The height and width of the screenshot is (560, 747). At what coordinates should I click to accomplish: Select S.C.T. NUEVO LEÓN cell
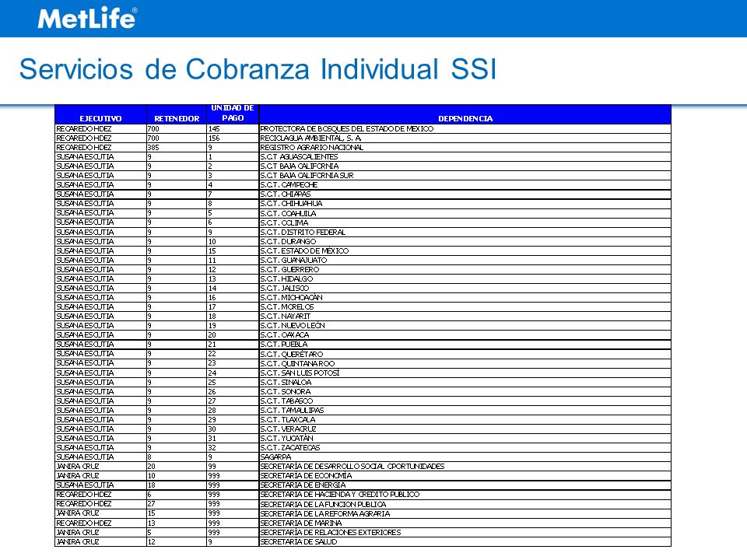pos(465,325)
